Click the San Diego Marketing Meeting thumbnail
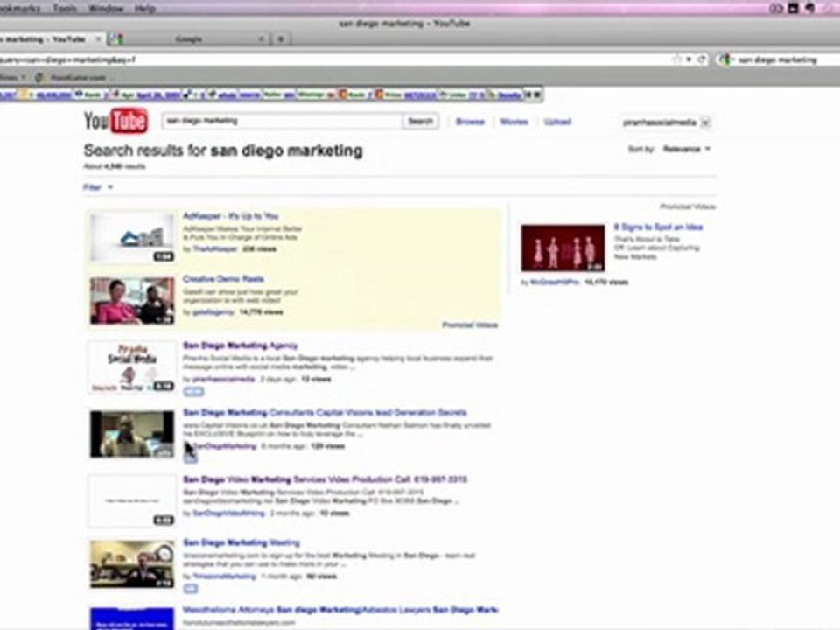The width and height of the screenshot is (840, 630). point(132,564)
